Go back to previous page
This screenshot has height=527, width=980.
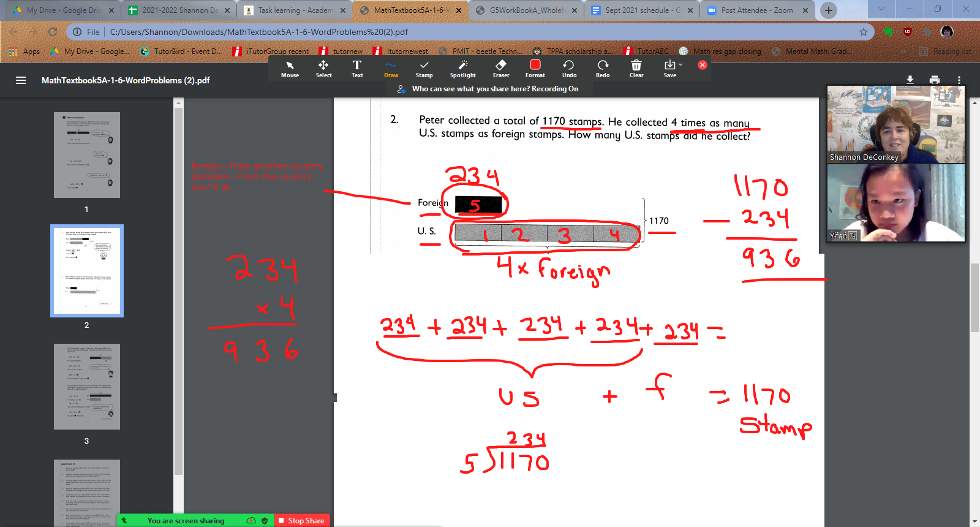13,32
